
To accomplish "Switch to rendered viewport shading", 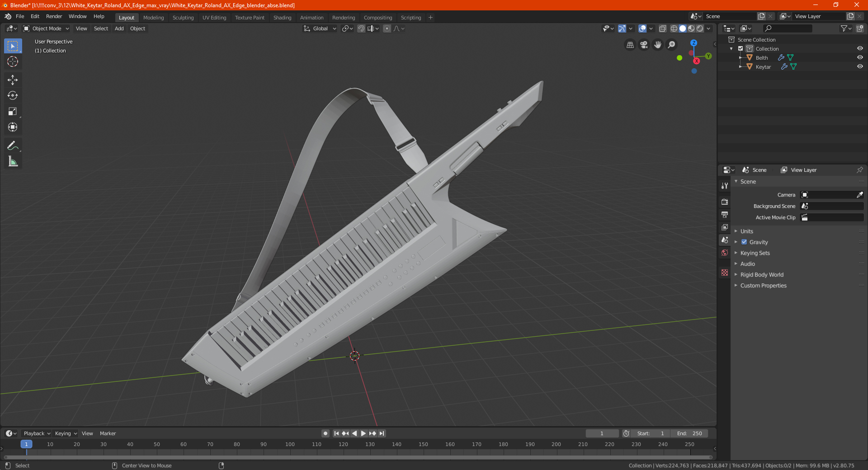I will 700,28.
